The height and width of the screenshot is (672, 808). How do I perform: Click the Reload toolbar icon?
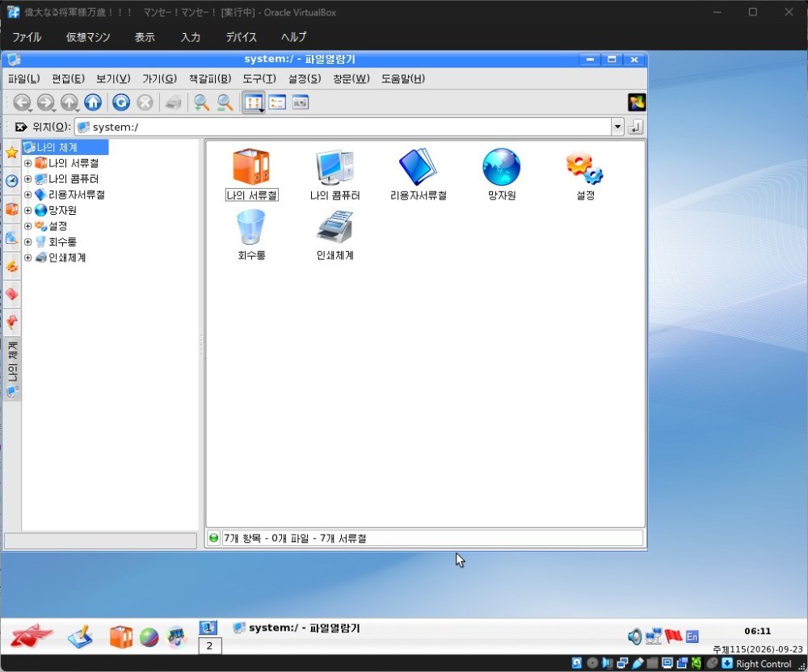[x=121, y=103]
